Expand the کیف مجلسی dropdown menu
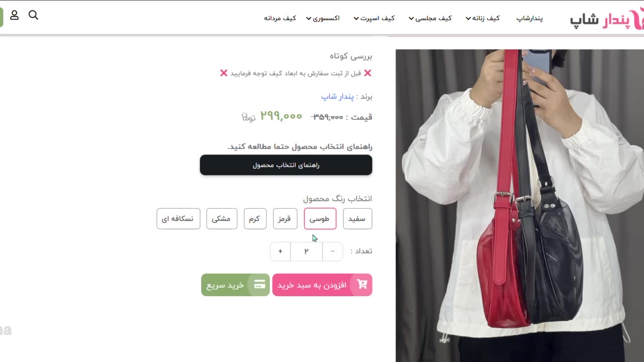Image resolution: width=644 pixels, height=362 pixels. pos(430,18)
